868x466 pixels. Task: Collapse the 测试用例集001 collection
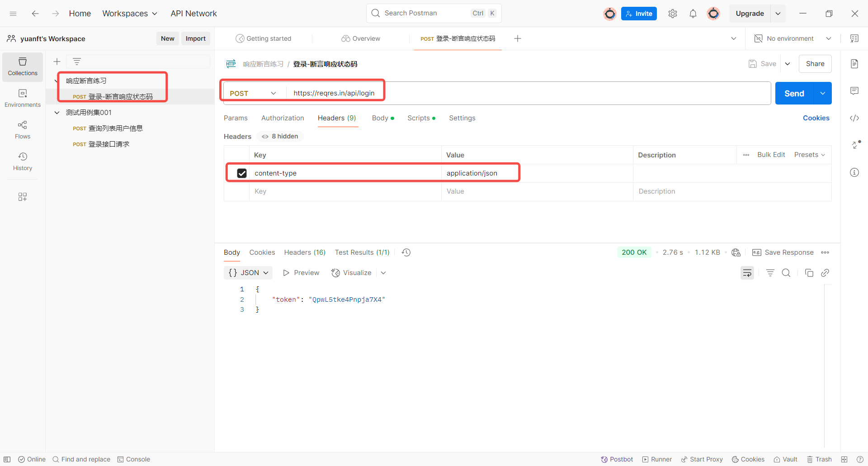click(57, 113)
